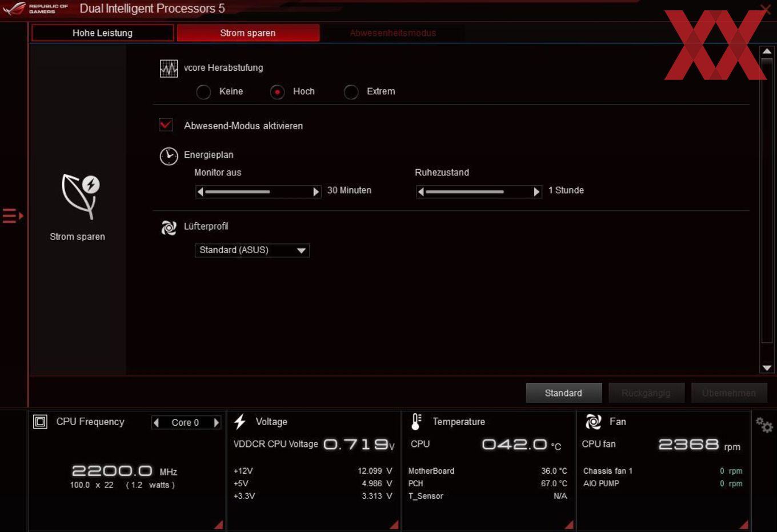Open monitoring settings gear icon
Viewport: 777px width, 532px height.
click(x=764, y=425)
